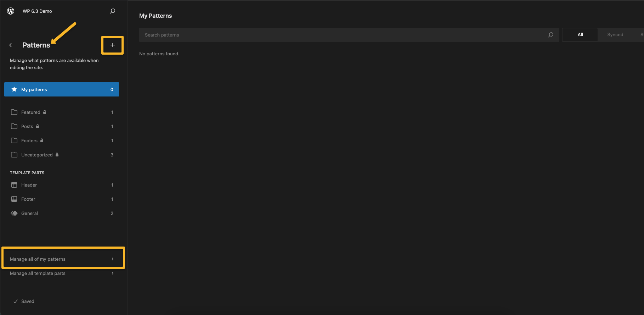This screenshot has width=644, height=315.
Task: Click the No patterns found message
Action: click(159, 54)
